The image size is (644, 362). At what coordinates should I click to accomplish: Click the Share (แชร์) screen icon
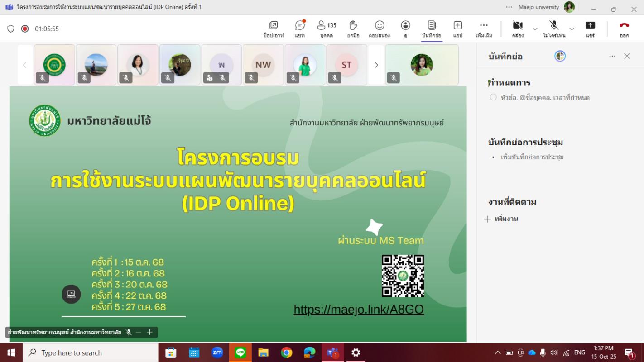(590, 29)
